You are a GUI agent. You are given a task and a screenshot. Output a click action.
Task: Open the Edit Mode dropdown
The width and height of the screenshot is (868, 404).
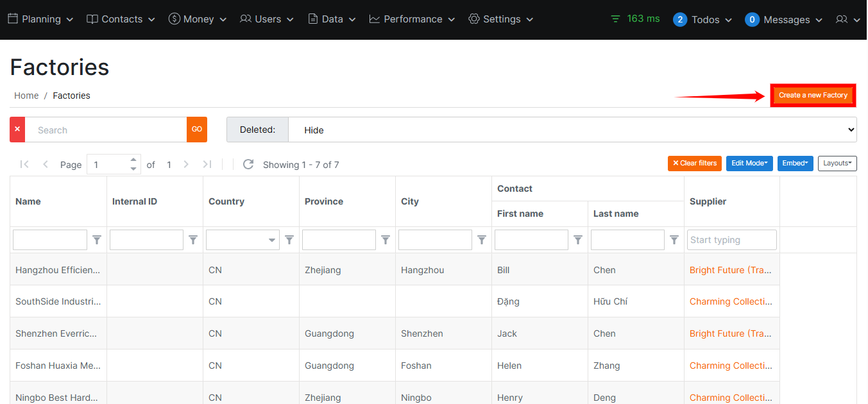pos(749,164)
